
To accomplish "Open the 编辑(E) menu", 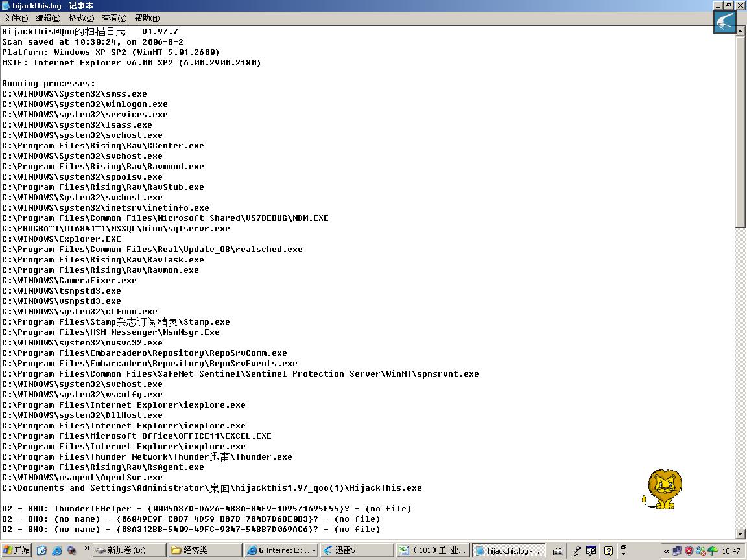I will (48, 18).
